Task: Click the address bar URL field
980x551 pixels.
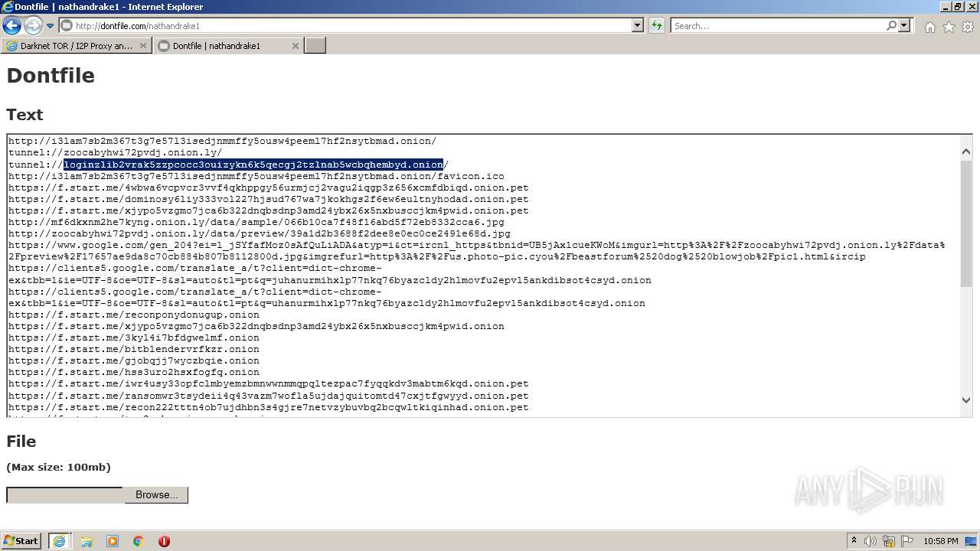Action: click(346, 25)
